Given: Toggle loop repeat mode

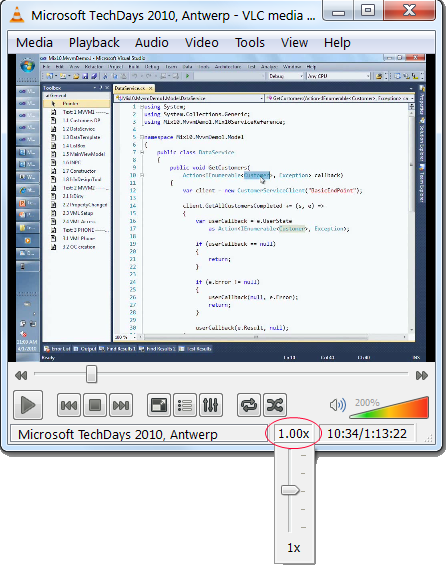Looking at the screenshot, I should pyautogui.click(x=249, y=405).
